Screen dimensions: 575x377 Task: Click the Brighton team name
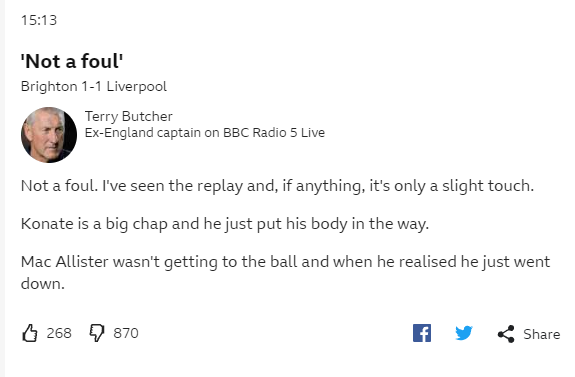pyautogui.click(x=49, y=87)
